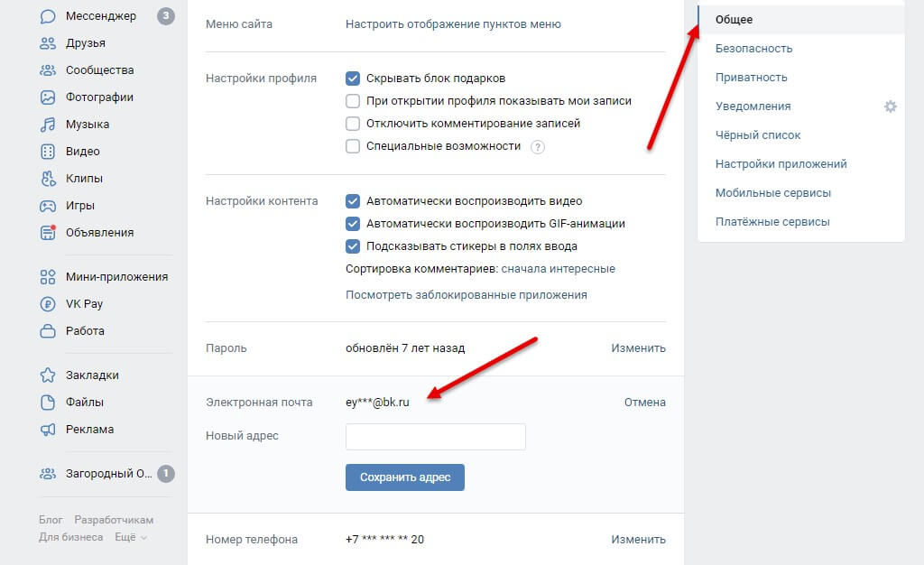The height and width of the screenshot is (565, 924).
Task: Focus the 'Новый адрес' input field
Action: (436, 437)
